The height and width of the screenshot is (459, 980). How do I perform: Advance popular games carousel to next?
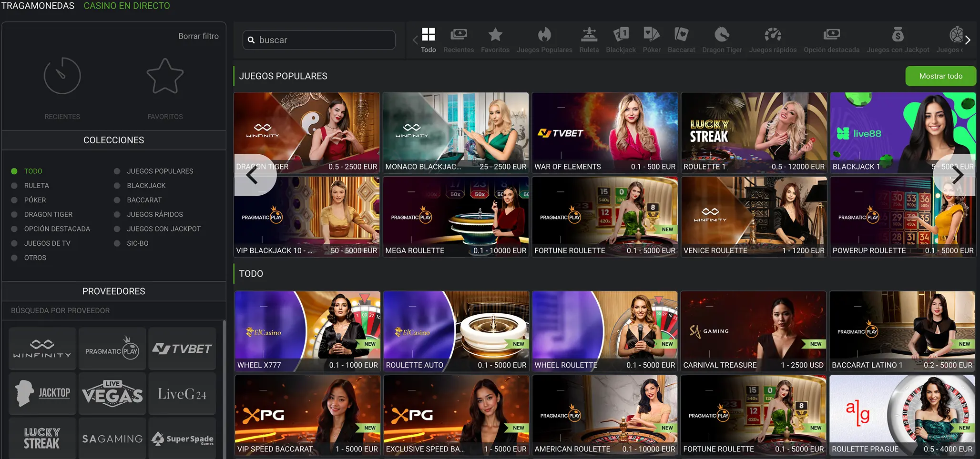pos(957,175)
